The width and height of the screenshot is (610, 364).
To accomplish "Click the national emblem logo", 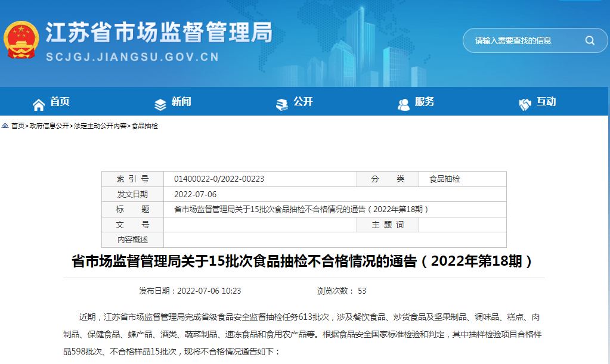I will click(x=21, y=40).
